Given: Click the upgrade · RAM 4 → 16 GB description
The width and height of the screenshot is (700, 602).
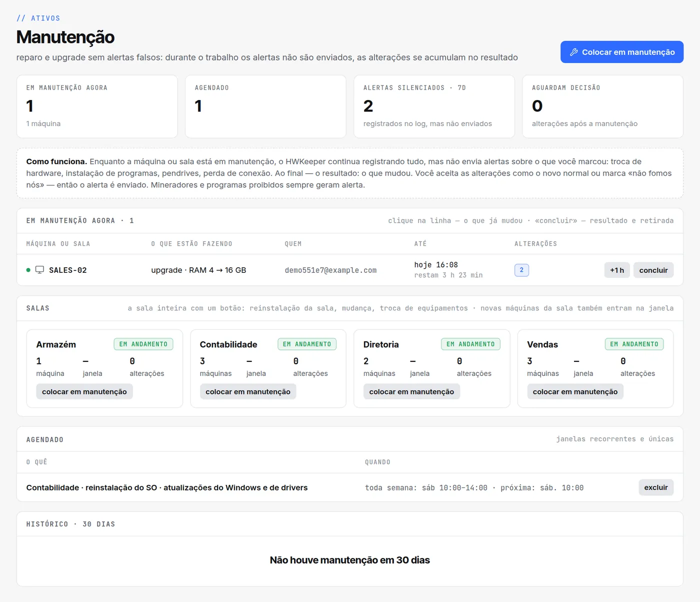Looking at the screenshot, I should pyautogui.click(x=198, y=270).
